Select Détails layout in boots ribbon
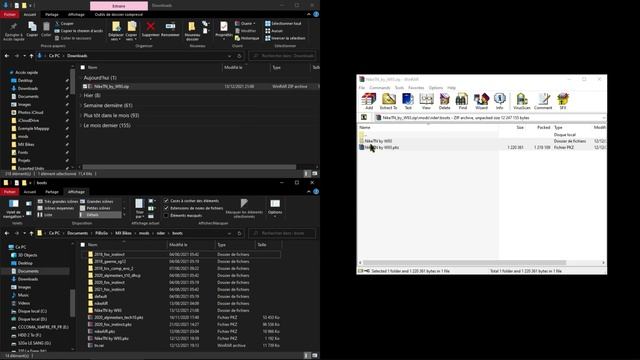 pyautogui.click(x=101, y=215)
